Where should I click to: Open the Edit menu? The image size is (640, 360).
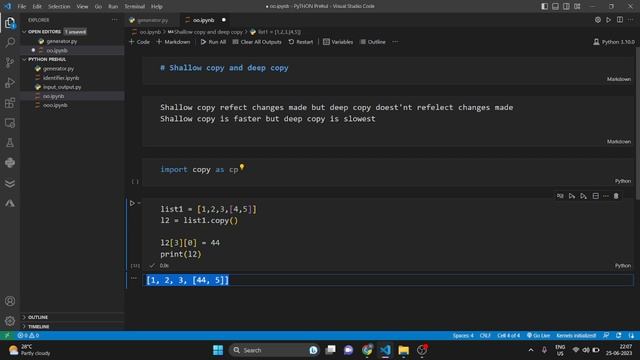click(x=37, y=7)
